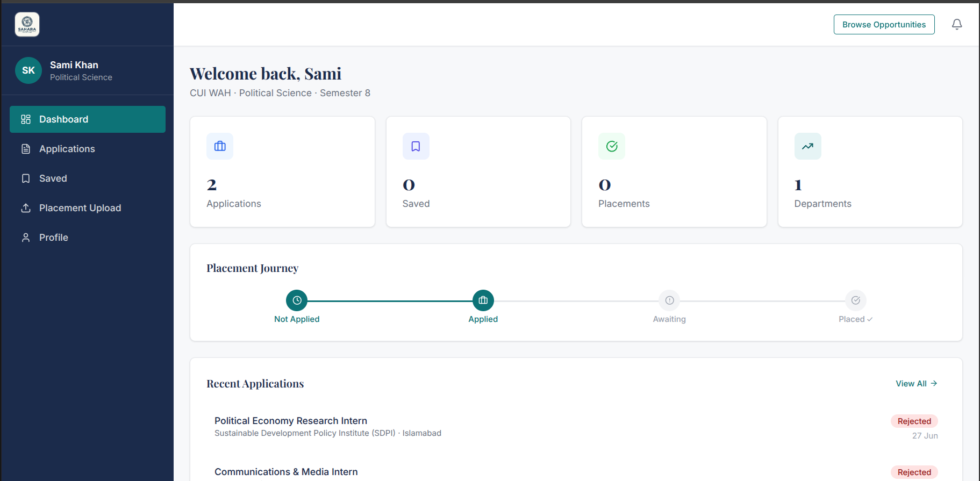Click the Placement Journey heading
This screenshot has height=481, width=980.
coord(253,268)
